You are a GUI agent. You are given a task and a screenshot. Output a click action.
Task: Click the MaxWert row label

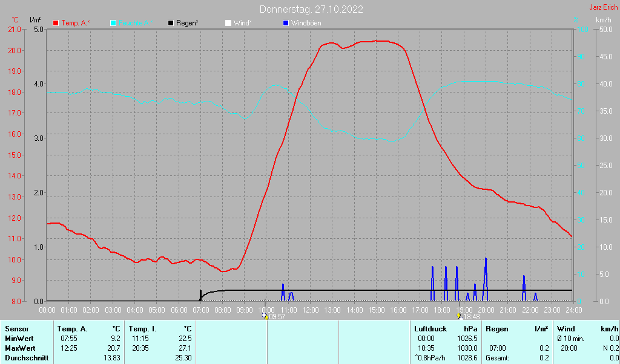point(19,348)
